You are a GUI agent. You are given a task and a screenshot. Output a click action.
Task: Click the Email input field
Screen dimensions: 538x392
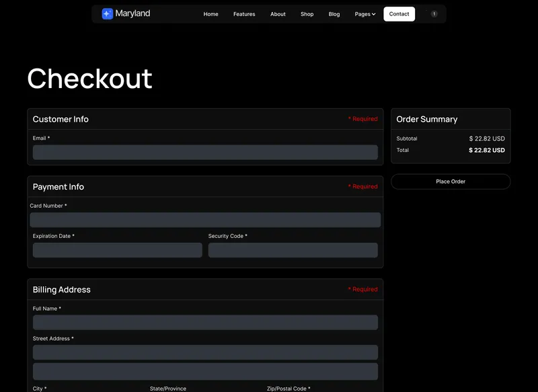pos(205,151)
